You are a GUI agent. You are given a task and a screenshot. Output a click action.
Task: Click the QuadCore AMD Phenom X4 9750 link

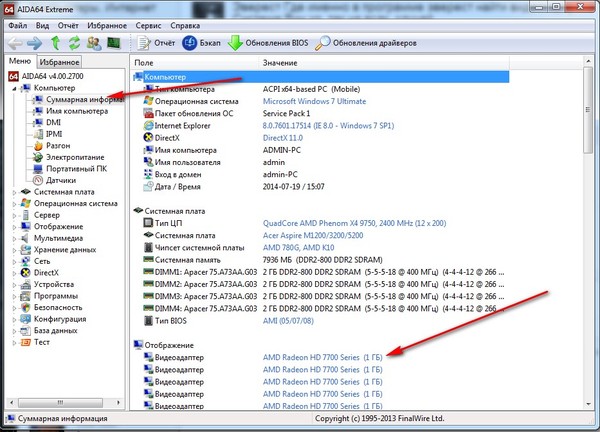pyautogui.click(x=341, y=222)
